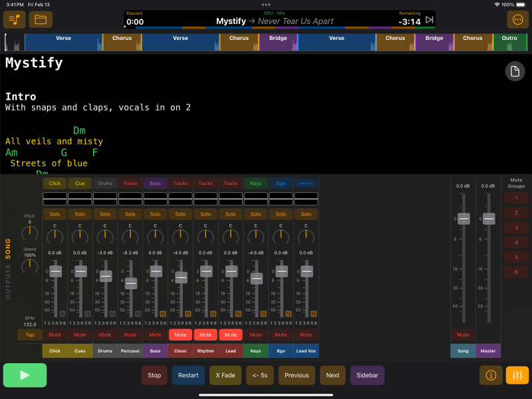
Task: Solo the Bass channel
Action: click(155, 214)
